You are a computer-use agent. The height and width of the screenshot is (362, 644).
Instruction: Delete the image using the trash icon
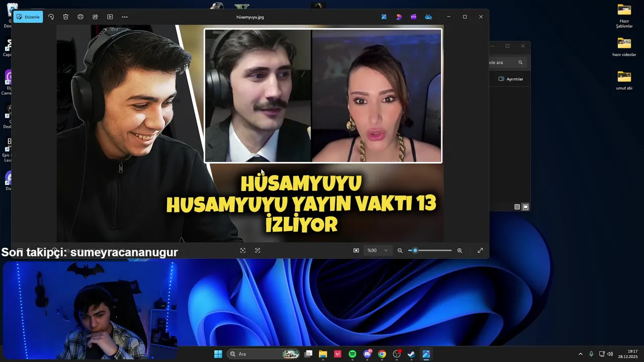(x=65, y=17)
